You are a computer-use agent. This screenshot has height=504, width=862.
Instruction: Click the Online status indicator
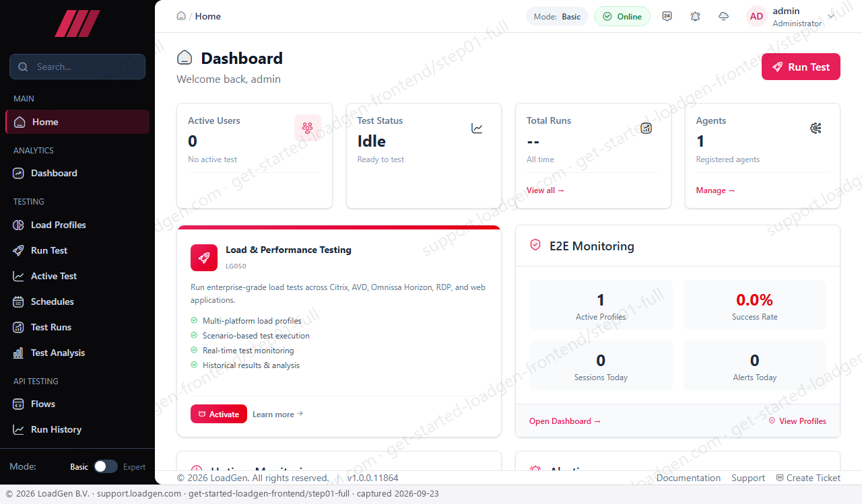(622, 17)
